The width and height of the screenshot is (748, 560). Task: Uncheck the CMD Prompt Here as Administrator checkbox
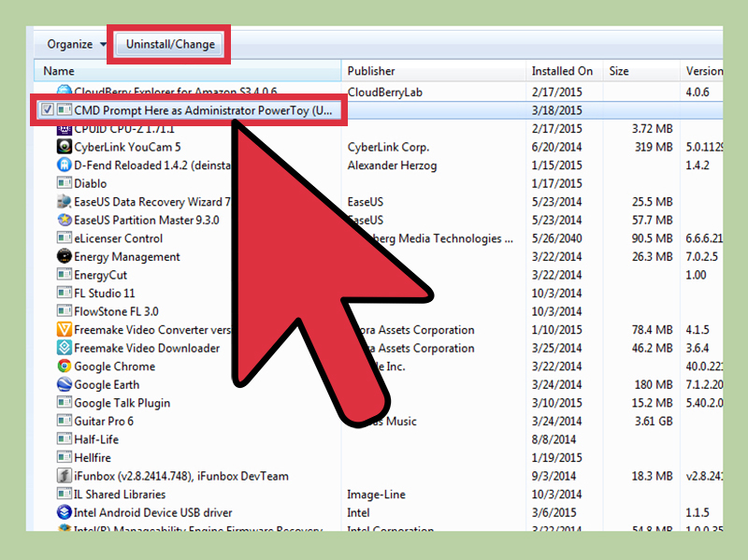pos(48,109)
